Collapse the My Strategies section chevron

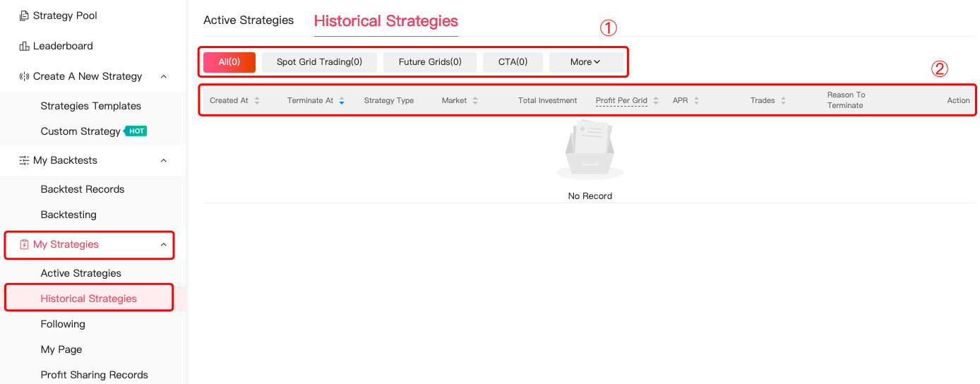tap(164, 244)
